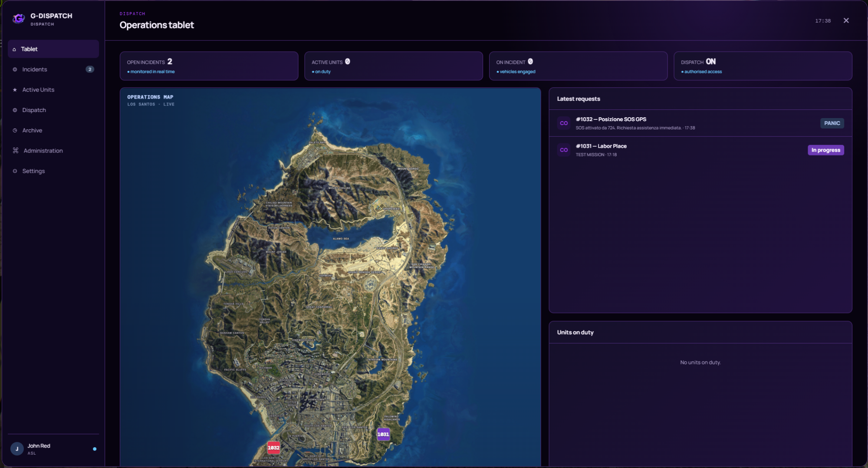Click the 17:38 clock in header
Image resolution: width=868 pixels, height=468 pixels.
823,21
